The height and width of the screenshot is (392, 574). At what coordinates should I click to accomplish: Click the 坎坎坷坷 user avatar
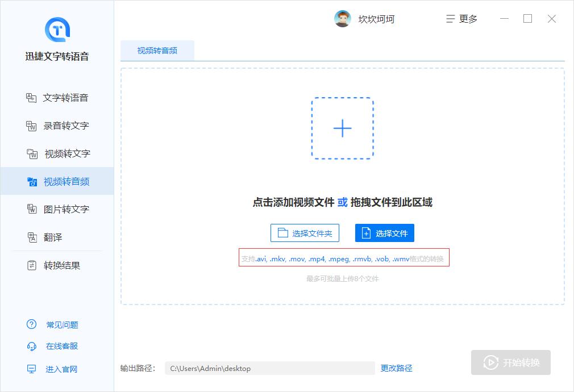(342, 19)
